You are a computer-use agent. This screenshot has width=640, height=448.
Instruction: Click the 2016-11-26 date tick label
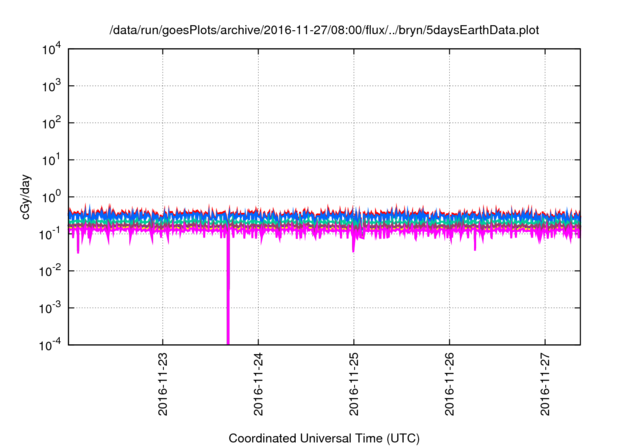click(x=449, y=384)
